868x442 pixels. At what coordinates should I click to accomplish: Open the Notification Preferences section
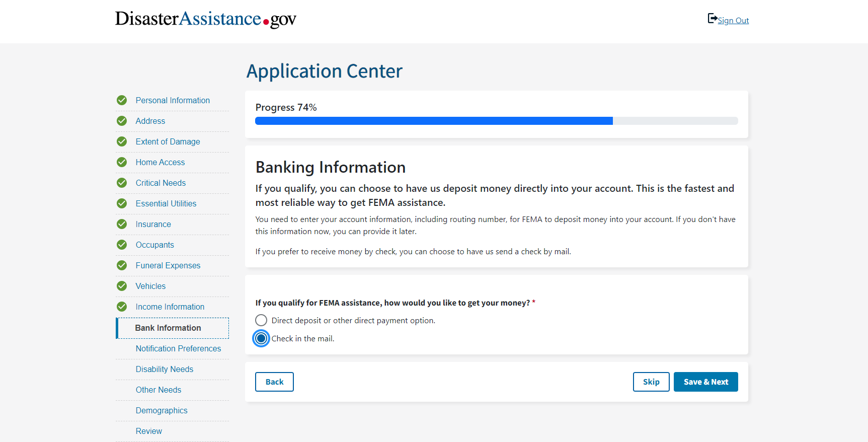[x=178, y=348]
